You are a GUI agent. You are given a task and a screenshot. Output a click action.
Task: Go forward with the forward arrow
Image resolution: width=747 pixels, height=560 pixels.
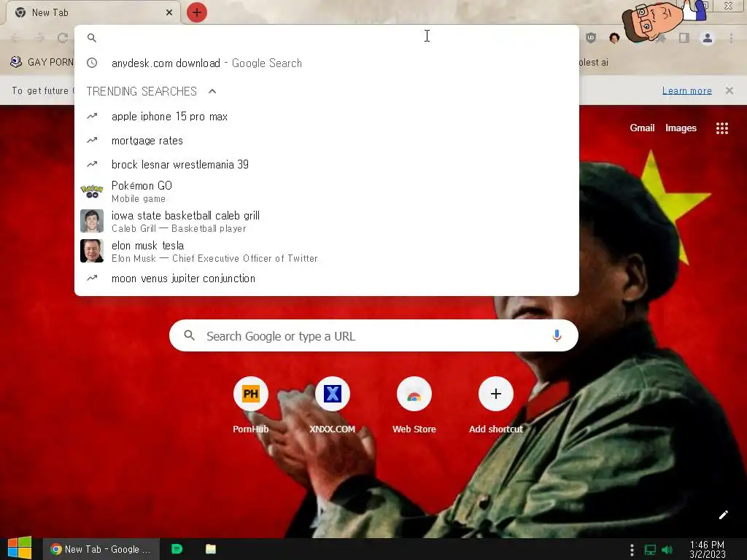click(39, 38)
